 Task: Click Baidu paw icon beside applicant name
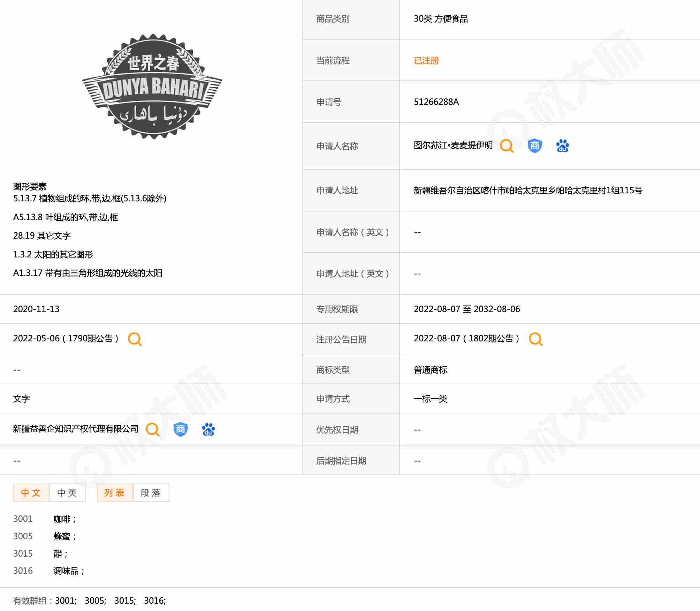click(562, 146)
